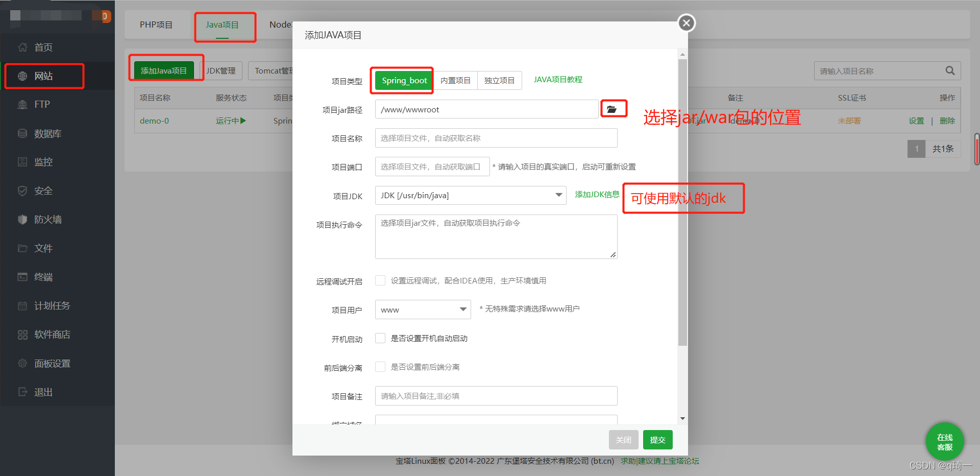This screenshot has width=980, height=476.
Task: Open the project user www dropdown
Action: click(423, 310)
